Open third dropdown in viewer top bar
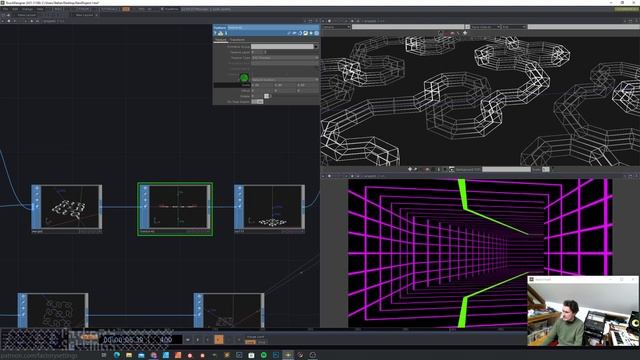 point(514,27)
